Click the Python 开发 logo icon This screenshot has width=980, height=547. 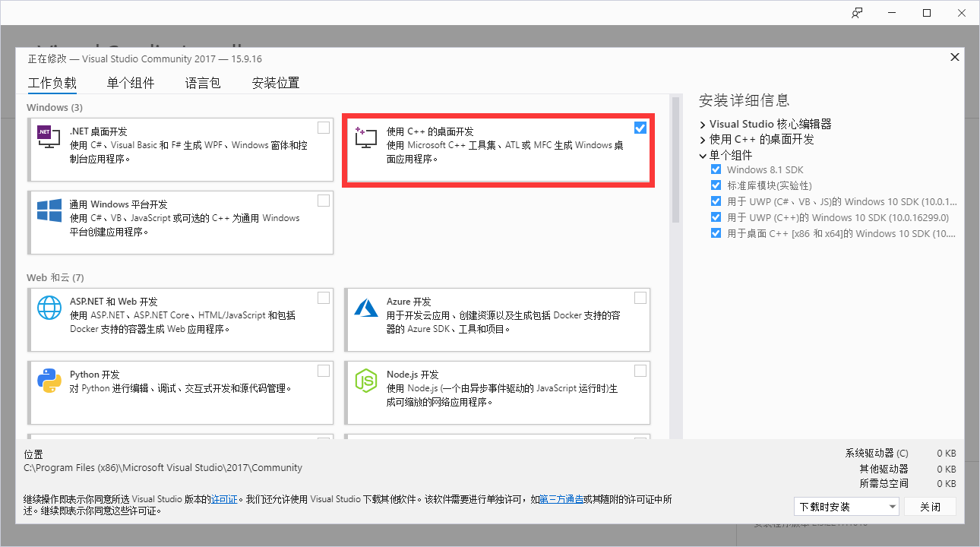(x=49, y=381)
